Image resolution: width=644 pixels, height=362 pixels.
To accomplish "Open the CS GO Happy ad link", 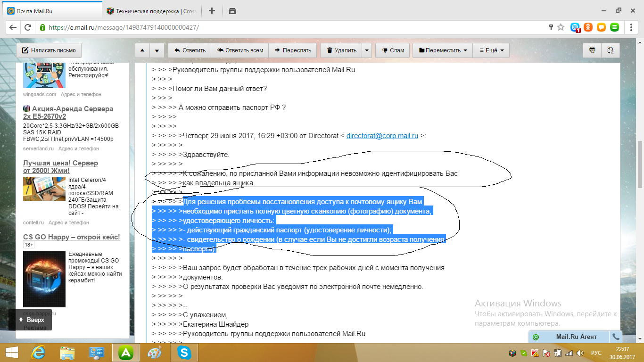I will tap(71, 237).
